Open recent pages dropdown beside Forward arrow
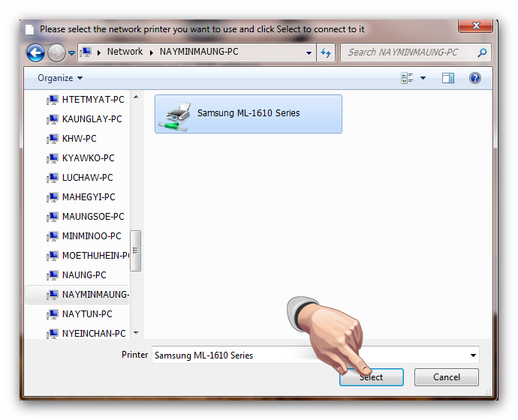Image resolution: width=518 pixels, height=420 pixels. point(71,52)
